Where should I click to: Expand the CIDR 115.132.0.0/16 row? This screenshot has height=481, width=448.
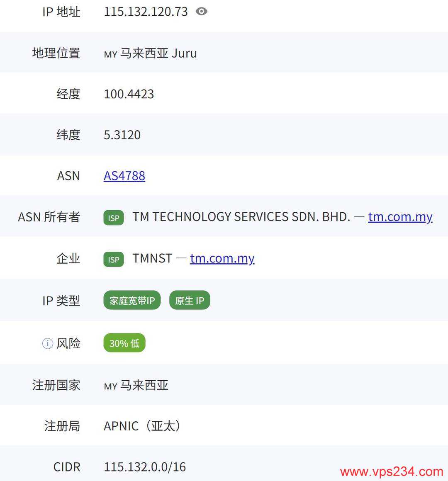click(x=144, y=467)
